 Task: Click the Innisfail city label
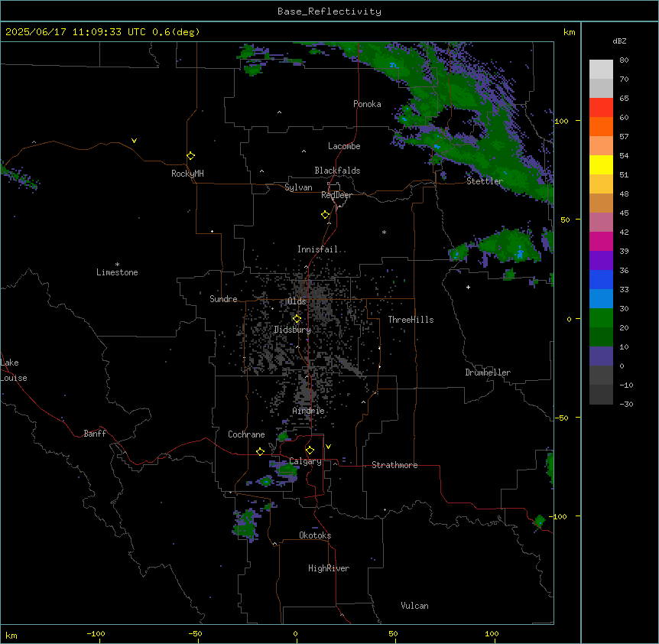pos(317,249)
